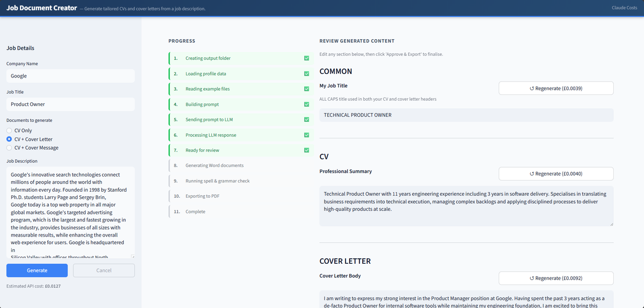Click the Cover Letter body text area
Image resolution: width=644 pixels, height=308 pixels.
point(466,301)
